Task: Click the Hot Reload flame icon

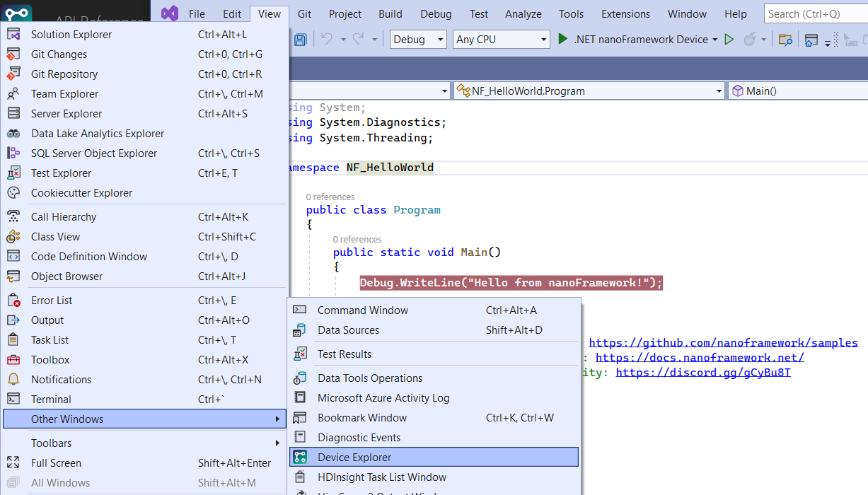Action: pyautogui.click(x=748, y=40)
